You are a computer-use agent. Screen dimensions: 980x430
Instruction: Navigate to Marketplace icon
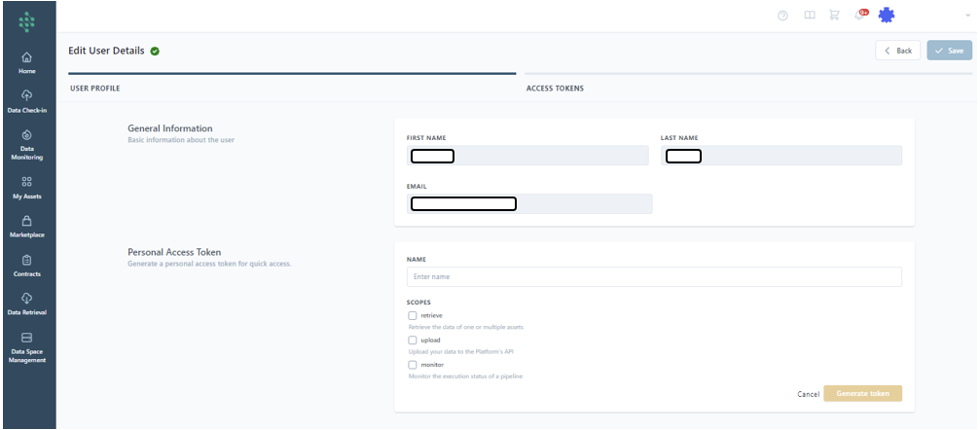pyautogui.click(x=27, y=226)
